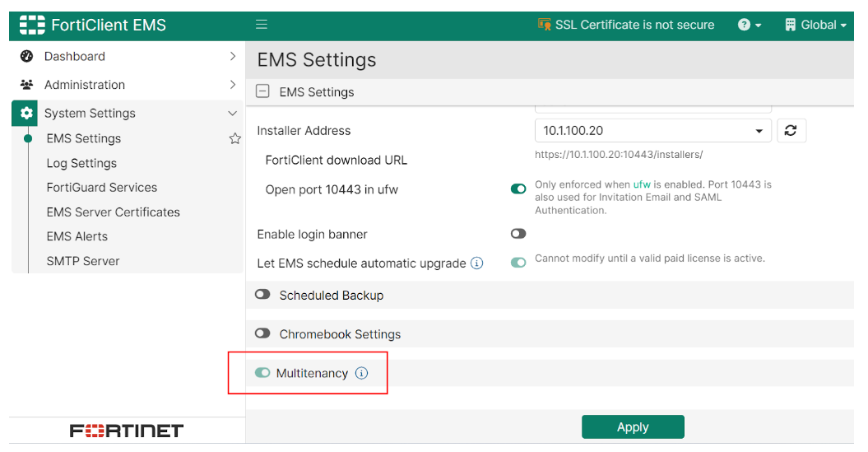Toggle the hamburger sidebar menu icon
This screenshot has height=452, width=868.
click(262, 25)
